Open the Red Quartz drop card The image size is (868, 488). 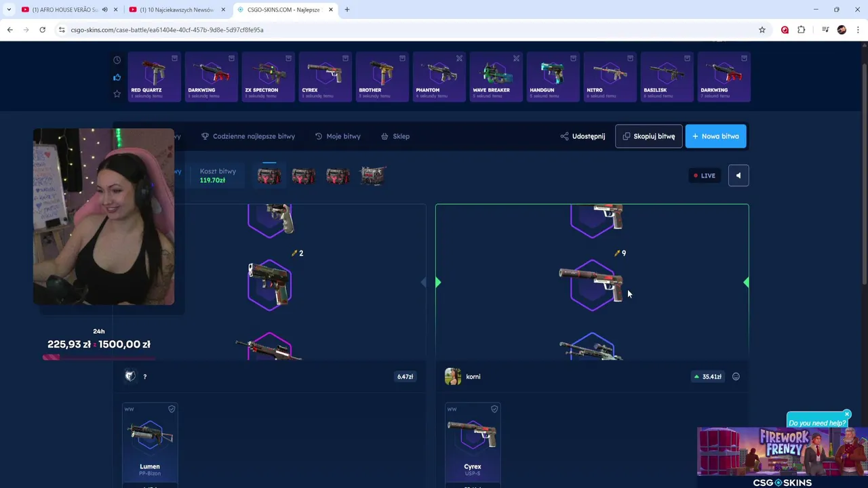(x=154, y=77)
